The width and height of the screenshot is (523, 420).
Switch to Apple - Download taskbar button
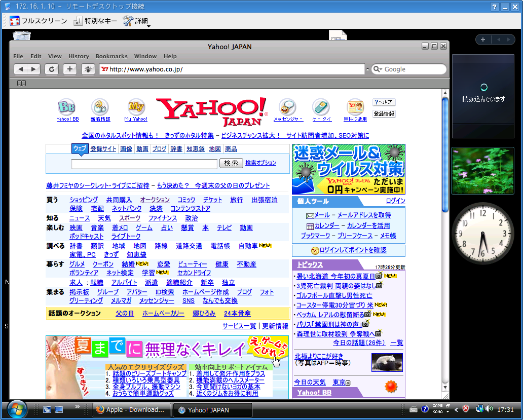coord(131,410)
